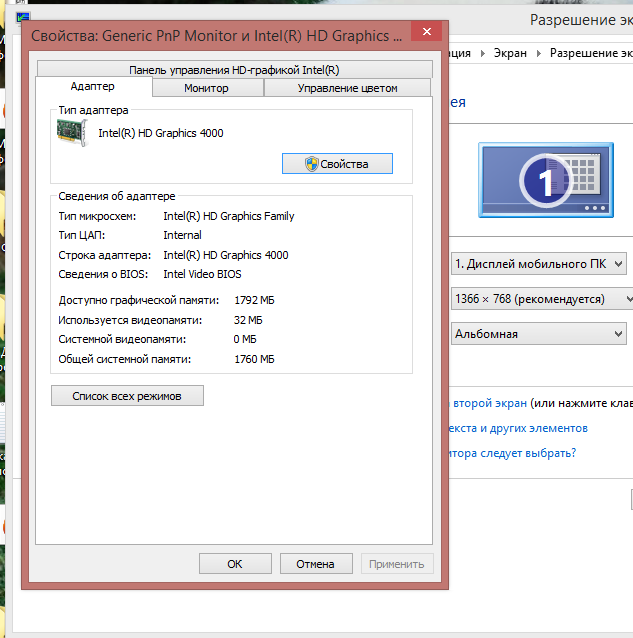The image size is (633, 638).
Task: Click the Отмена button
Action: tap(316, 564)
